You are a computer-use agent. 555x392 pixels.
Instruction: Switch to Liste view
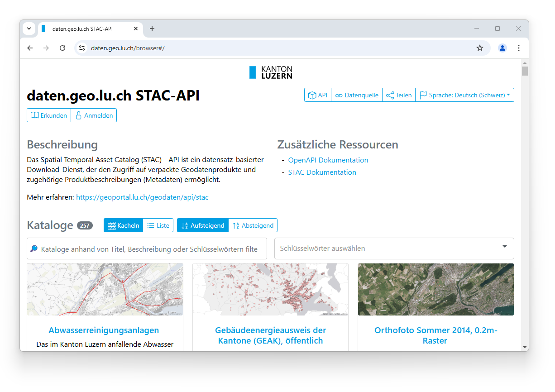pyautogui.click(x=158, y=225)
